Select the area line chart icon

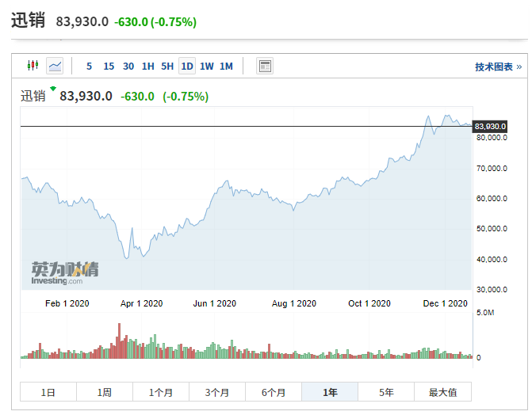(x=55, y=66)
